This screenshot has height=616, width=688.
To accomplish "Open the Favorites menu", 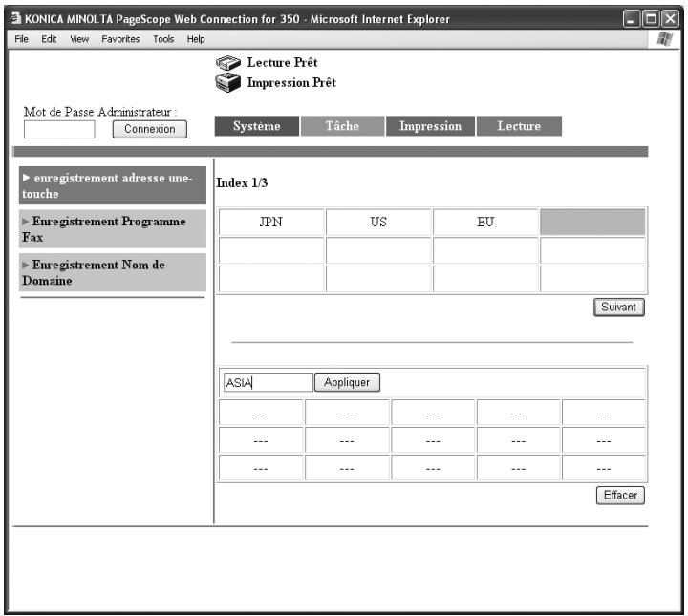I will click(120, 39).
